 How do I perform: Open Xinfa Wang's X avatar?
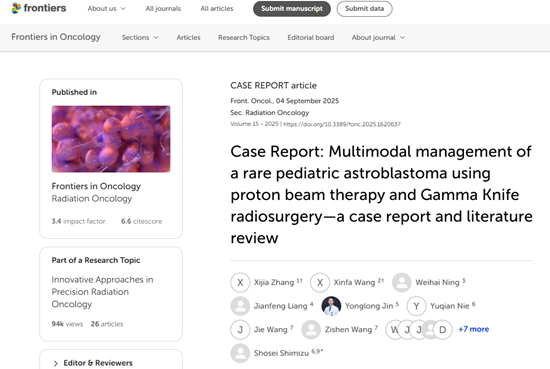(x=320, y=282)
